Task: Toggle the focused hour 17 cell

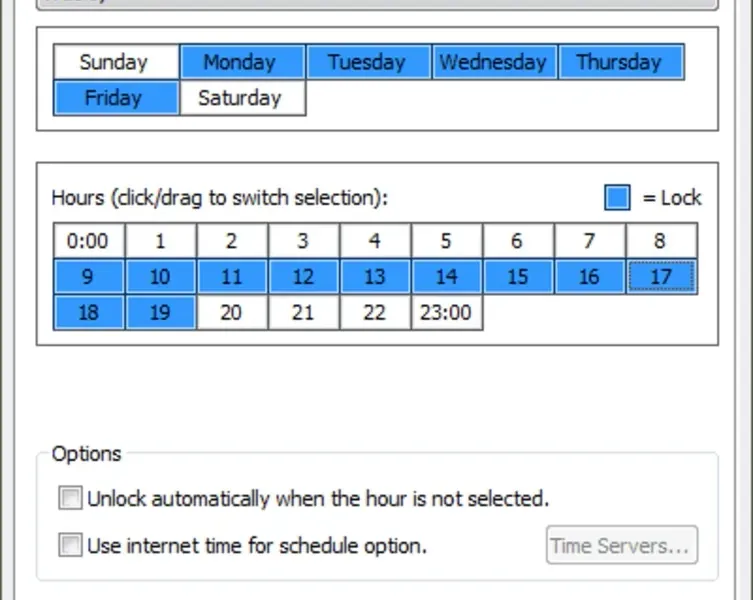Action: [661, 277]
